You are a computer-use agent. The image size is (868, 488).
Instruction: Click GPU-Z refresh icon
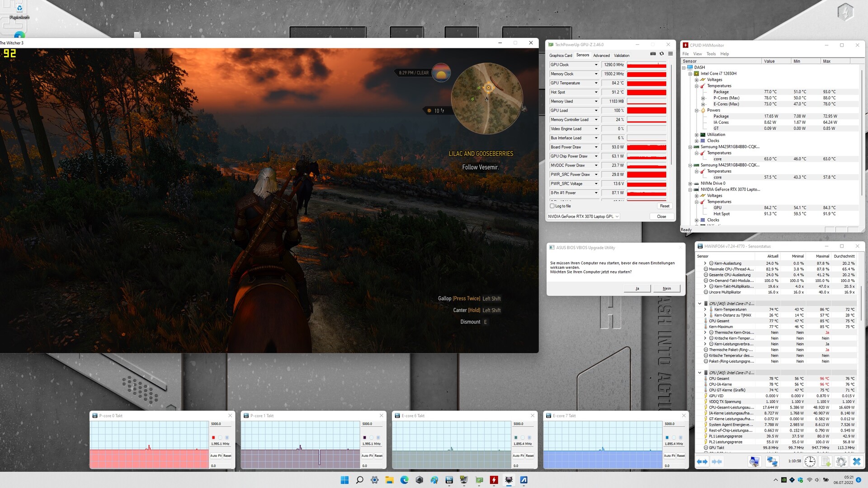pyautogui.click(x=661, y=54)
